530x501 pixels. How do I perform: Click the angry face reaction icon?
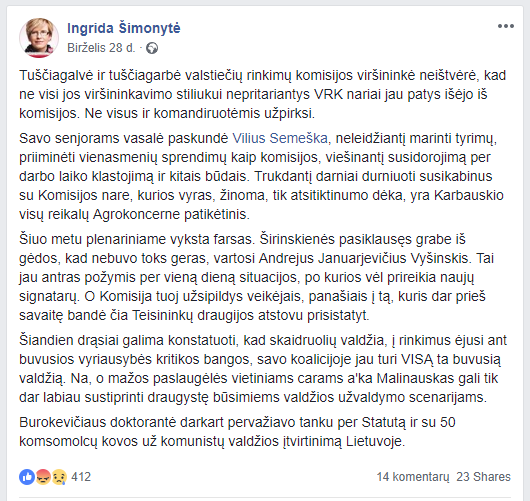43,477
